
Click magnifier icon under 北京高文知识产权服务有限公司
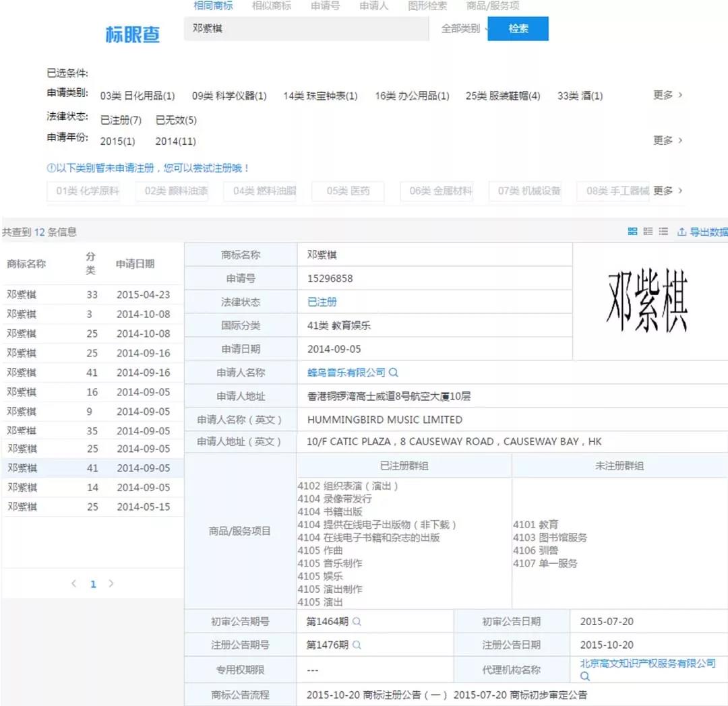pos(585,676)
